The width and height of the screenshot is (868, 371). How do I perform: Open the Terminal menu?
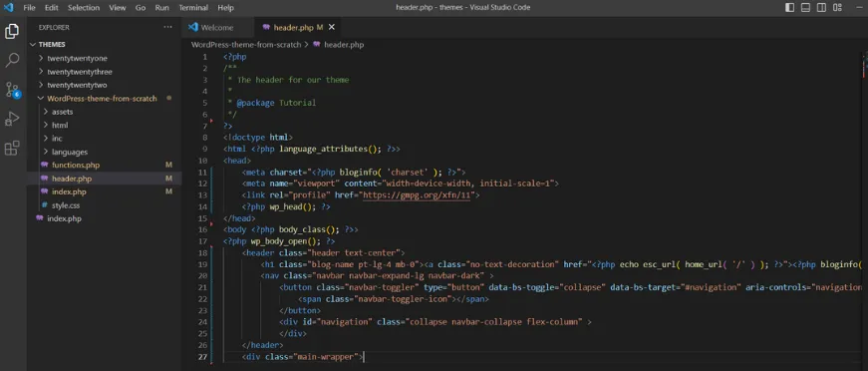point(193,8)
